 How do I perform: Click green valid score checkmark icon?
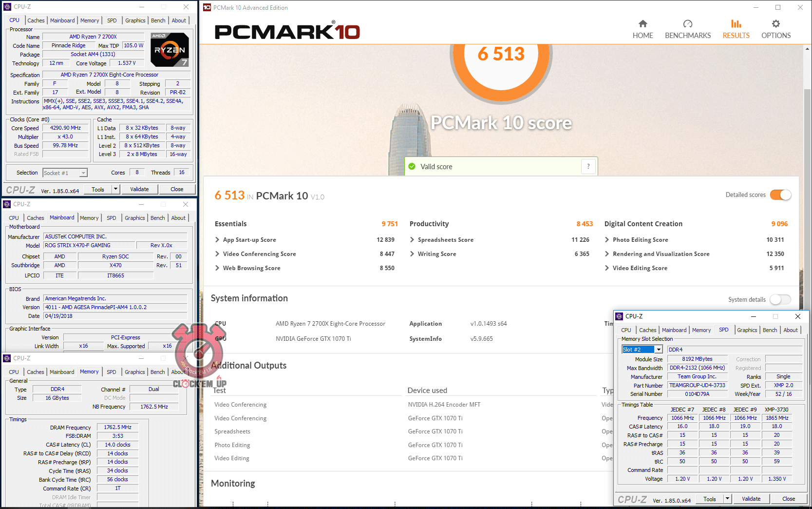tap(412, 166)
